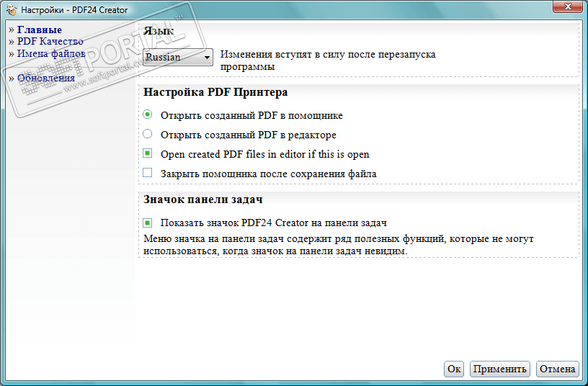Select Открыть созданный PDF в редакторе radio

coord(148,134)
